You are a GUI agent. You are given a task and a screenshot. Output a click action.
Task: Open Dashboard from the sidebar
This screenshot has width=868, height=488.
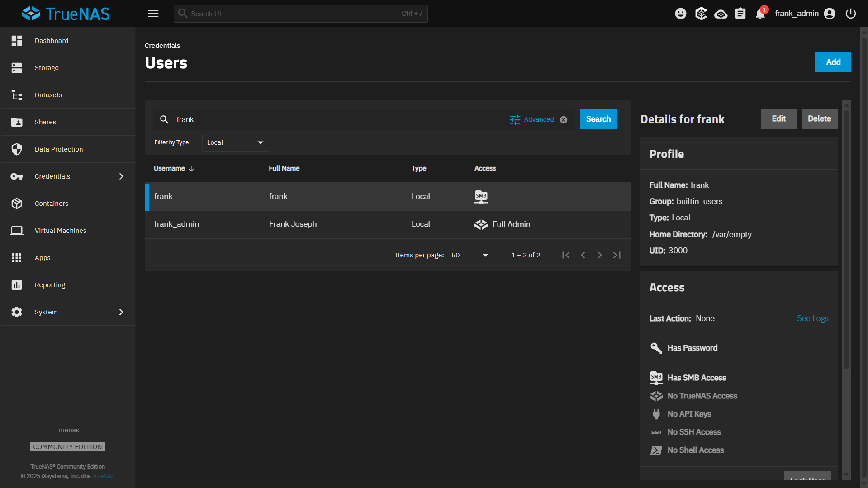click(x=68, y=41)
